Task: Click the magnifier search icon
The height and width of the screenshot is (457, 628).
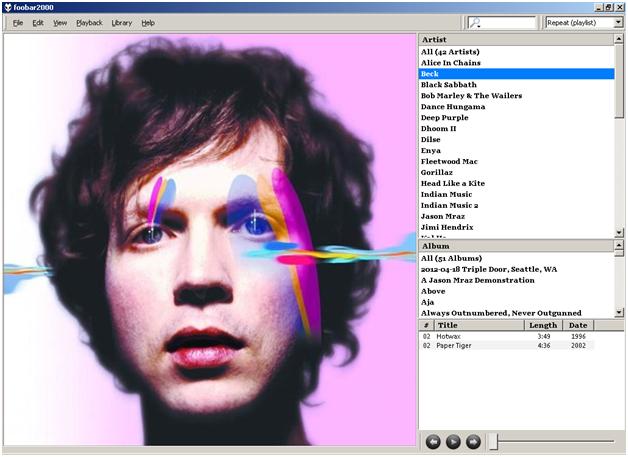Action: (475, 22)
